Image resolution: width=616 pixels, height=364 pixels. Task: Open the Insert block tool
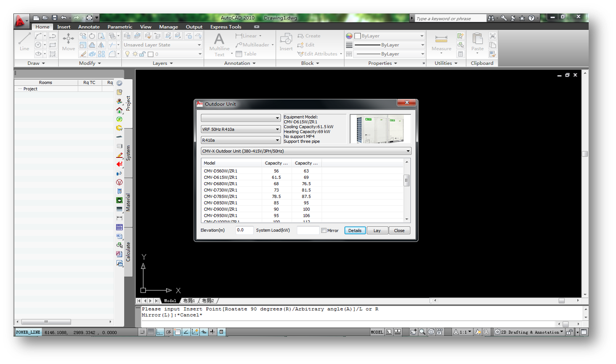286,42
